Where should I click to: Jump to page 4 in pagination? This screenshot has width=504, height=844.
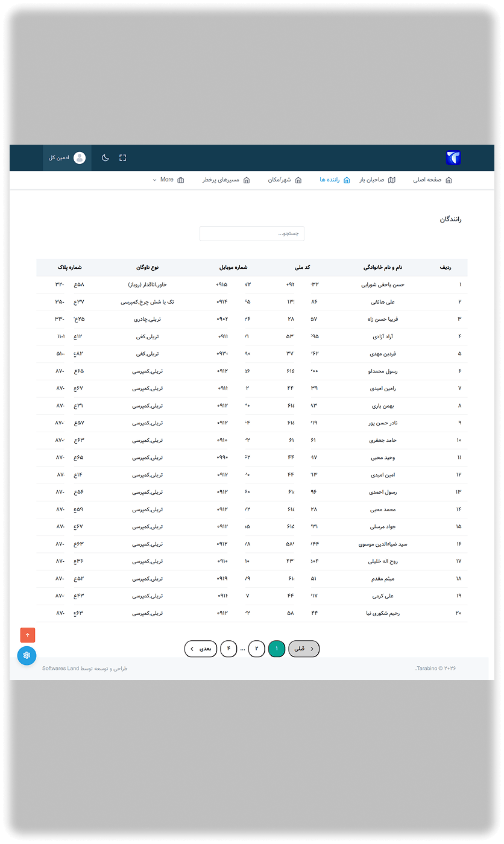(x=228, y=649)
